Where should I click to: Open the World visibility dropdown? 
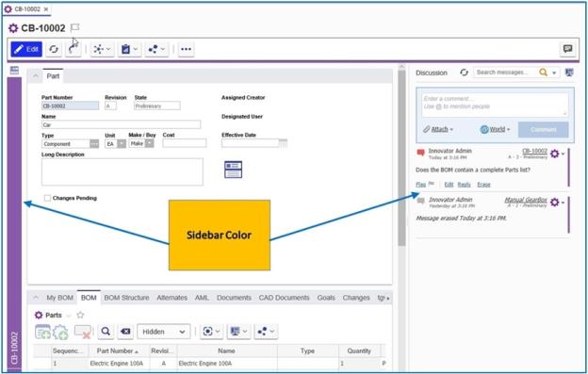tap(495, 129)
